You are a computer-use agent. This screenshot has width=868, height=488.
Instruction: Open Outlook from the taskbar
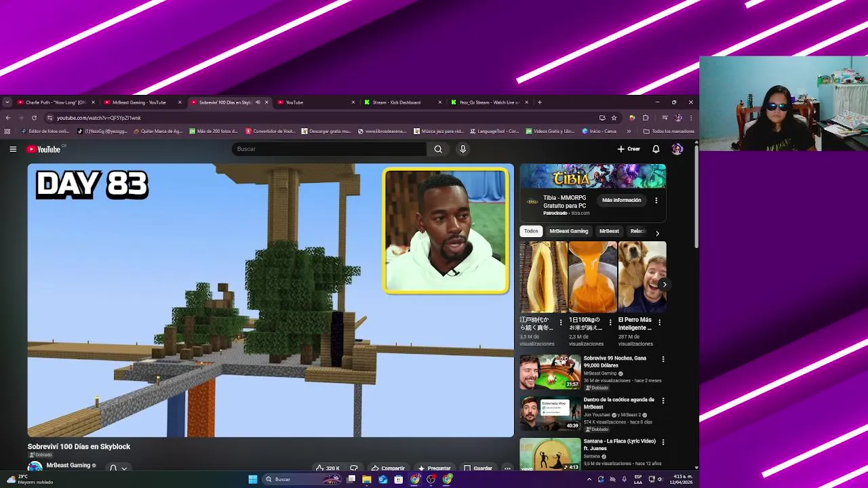tap(383, 479)
